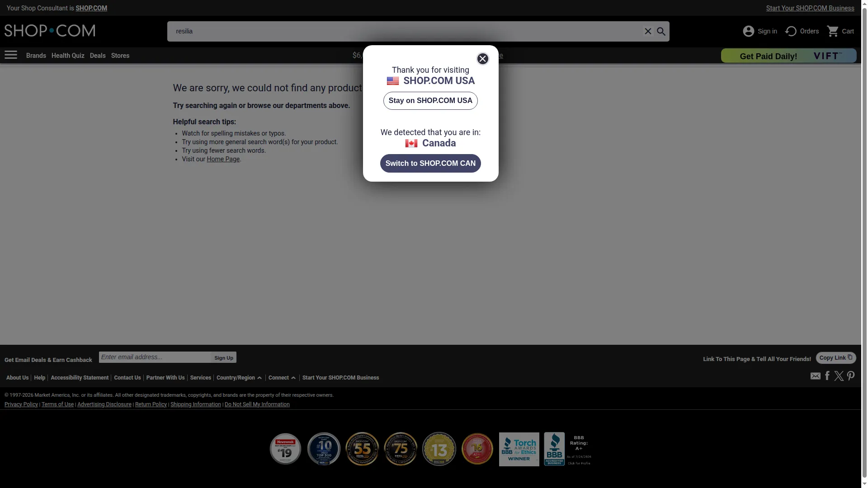Share via the X icon

coord(839,376)
